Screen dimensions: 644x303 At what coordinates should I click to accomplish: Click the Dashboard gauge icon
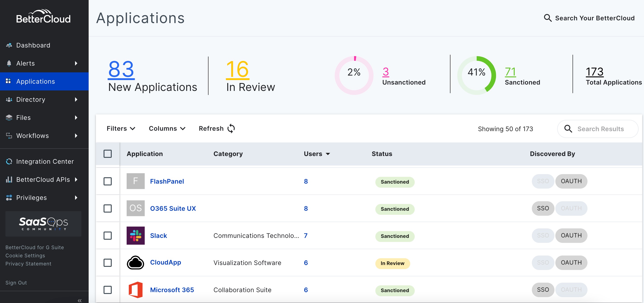tap(9, 45)
